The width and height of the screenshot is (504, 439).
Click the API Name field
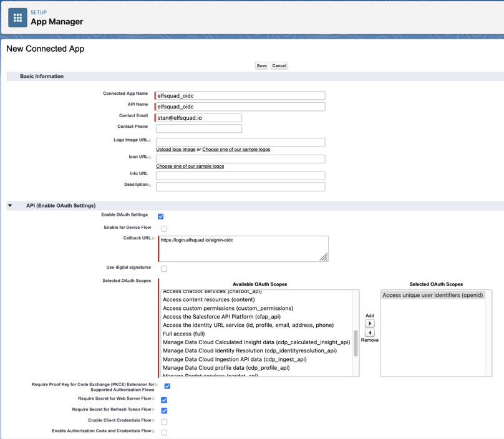(x=240, y=107)
